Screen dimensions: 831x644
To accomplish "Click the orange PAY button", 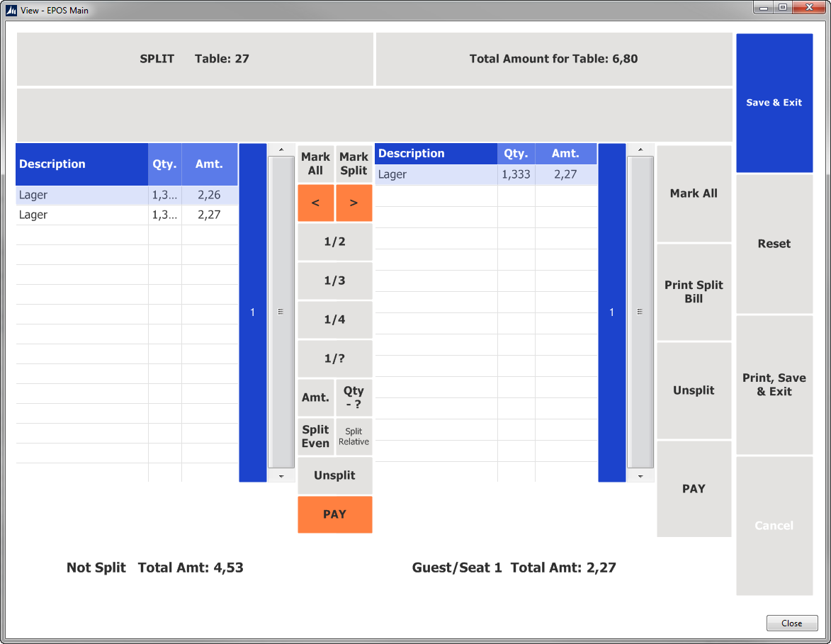I will coord(335,514).
